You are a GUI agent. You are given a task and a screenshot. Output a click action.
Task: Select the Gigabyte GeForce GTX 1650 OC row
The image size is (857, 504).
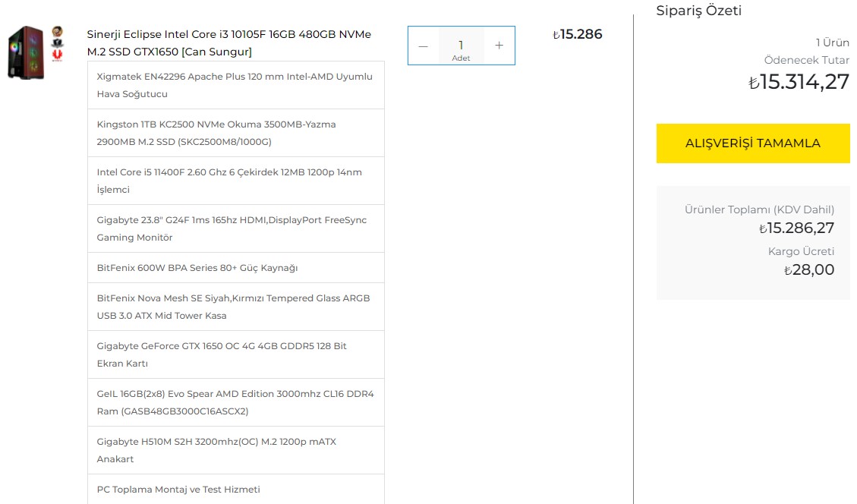(x=236, y=354)
